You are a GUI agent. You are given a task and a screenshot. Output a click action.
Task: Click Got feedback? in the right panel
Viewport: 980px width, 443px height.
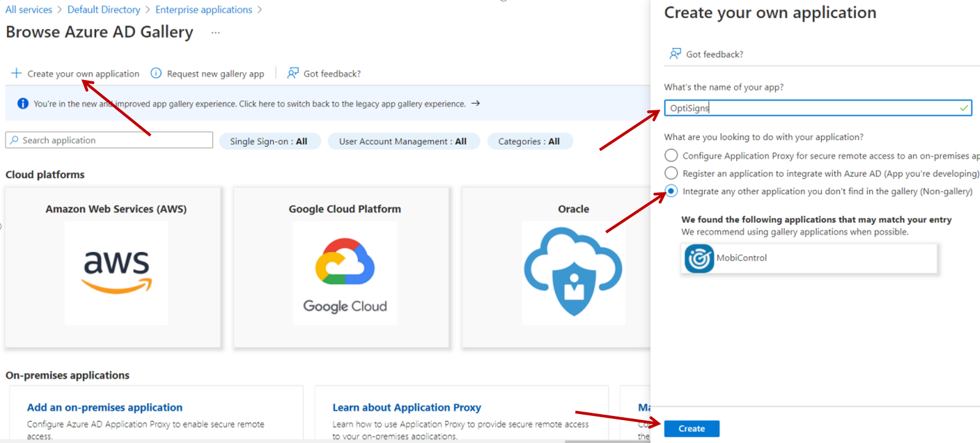click(715, 54)
